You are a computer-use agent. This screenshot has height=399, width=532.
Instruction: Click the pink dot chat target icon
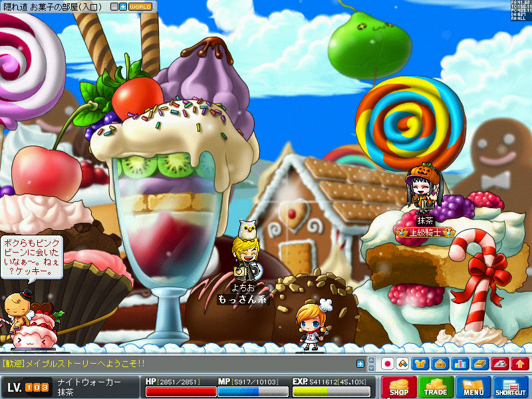click(x=387, y=364)
